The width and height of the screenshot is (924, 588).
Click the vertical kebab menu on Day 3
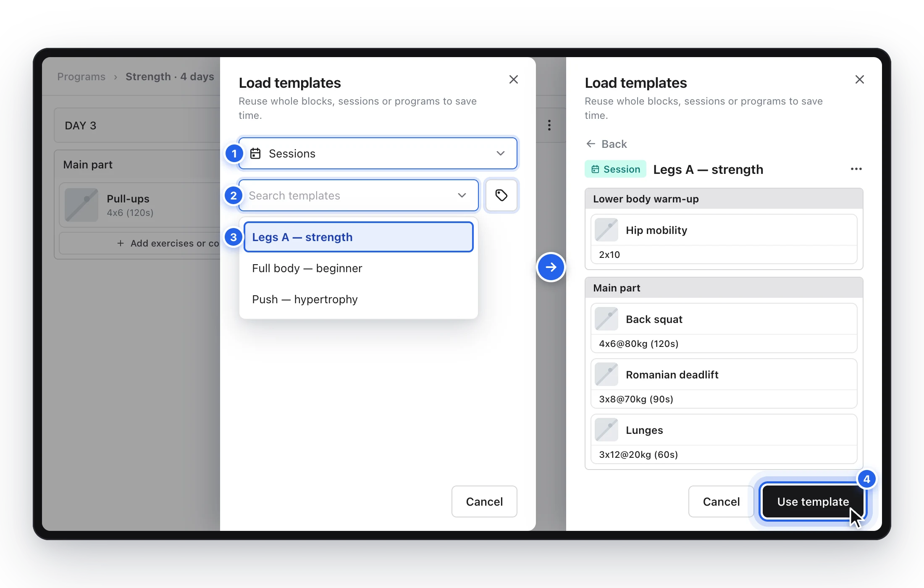[x=549, y=125]
